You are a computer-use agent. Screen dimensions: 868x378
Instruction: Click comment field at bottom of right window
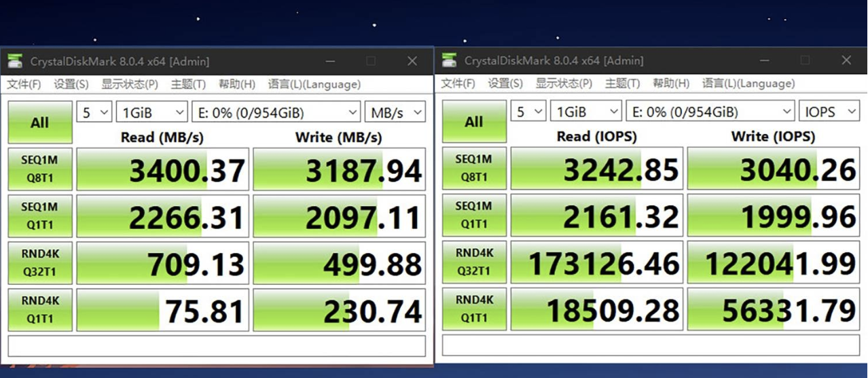pyautogui.click(x=651, y=345)
